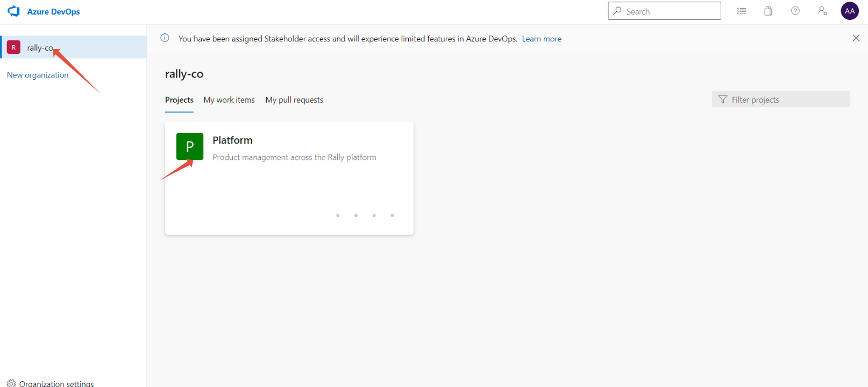Click the info icon in the Stakeholder banner

tap(165, 38)
